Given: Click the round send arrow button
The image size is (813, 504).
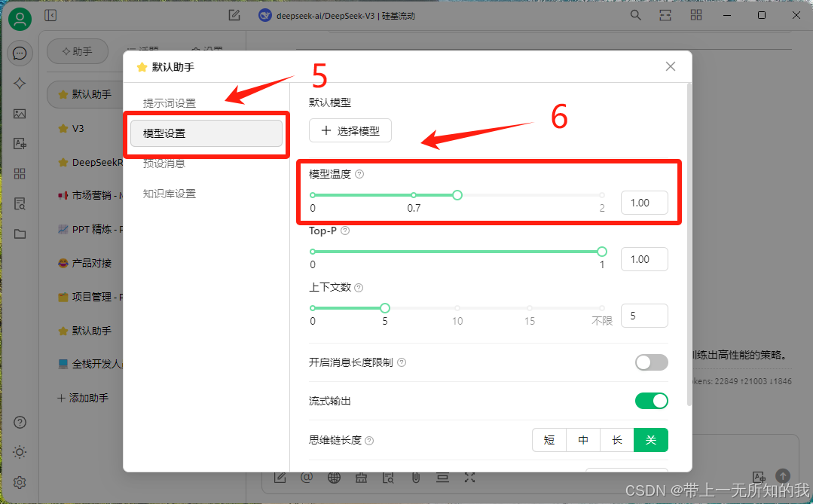Looking at the screenshot, I should tap(782, 475).
